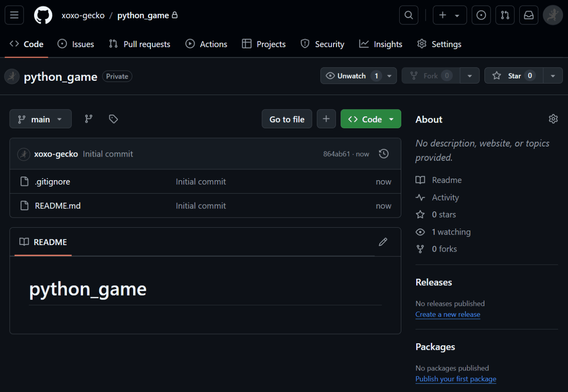Open the Fork options dropdown arrow
This screenshot has width=568, height=392.
(x=470, y=76)
